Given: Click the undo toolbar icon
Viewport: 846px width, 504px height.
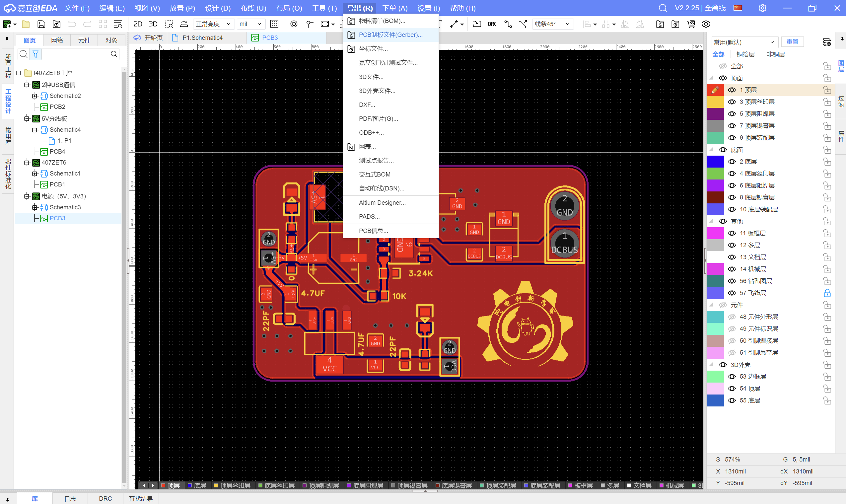Looking at the screenshot, I should tap(72, 24).
